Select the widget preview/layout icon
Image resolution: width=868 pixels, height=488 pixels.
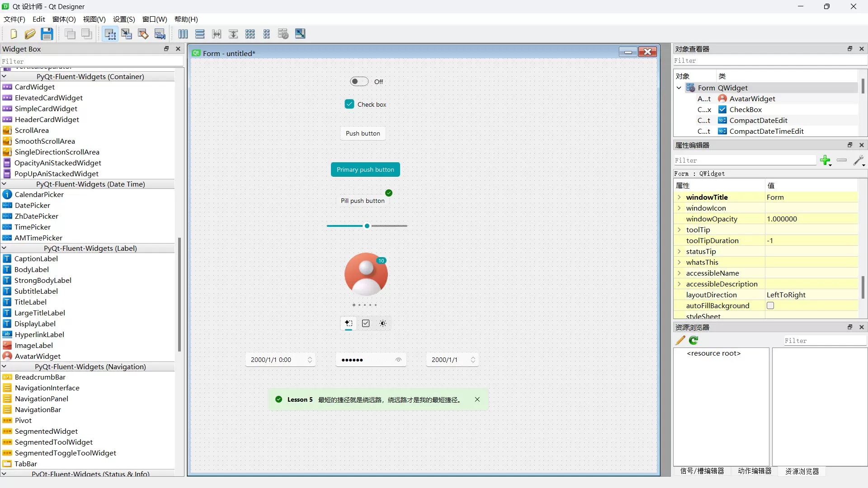pos(300,34)
